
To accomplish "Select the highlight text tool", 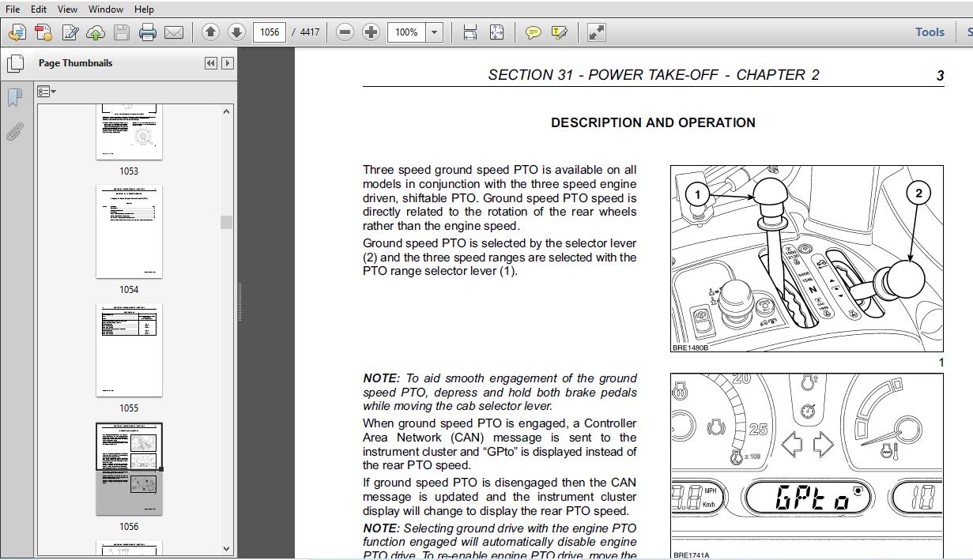I will pos(560,32).
